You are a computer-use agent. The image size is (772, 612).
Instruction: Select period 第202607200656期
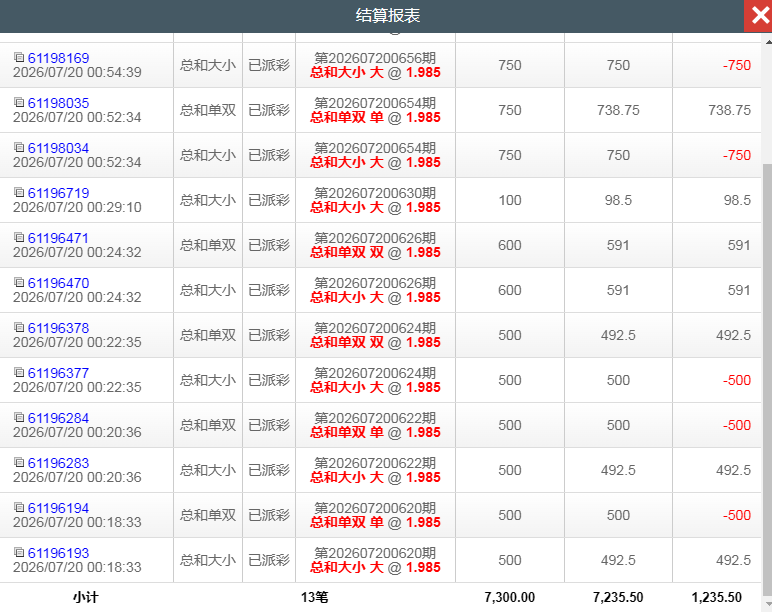375,58
